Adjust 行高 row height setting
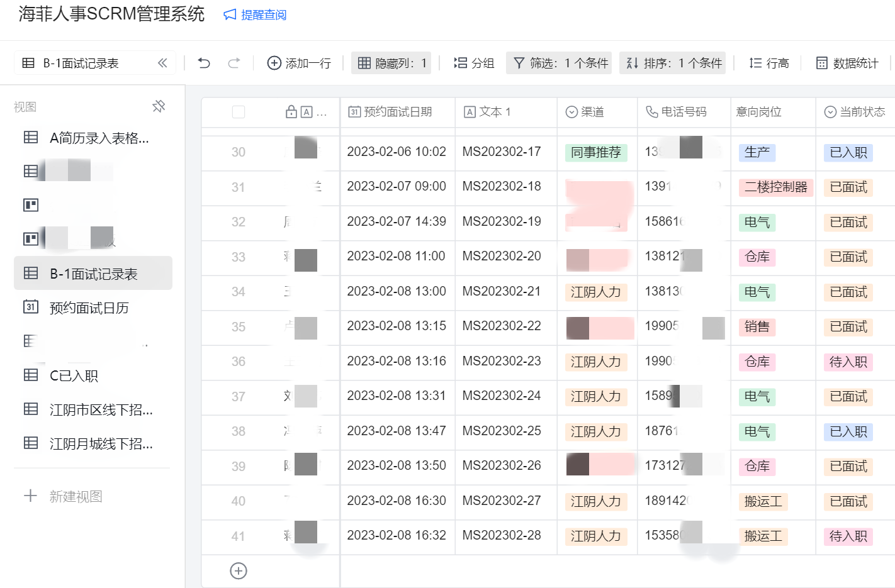The width and height of the screenshot is (895, 588). pyautogui.click(x=768, y=63)
